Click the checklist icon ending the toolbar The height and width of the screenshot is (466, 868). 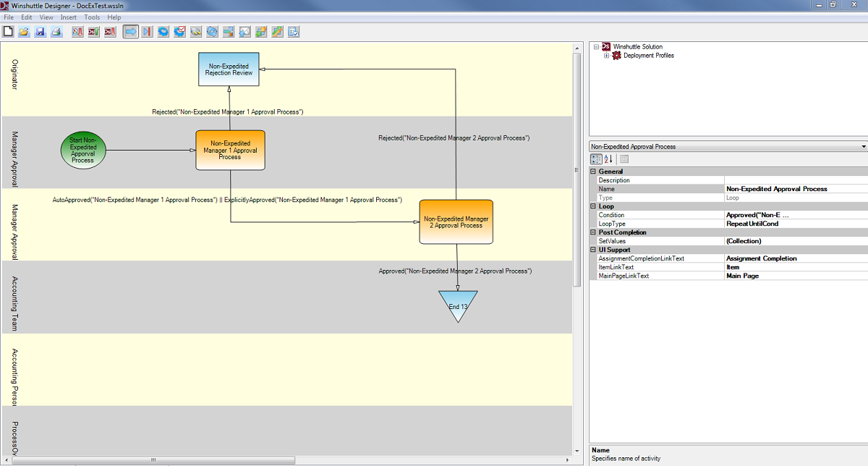point(294,32)
